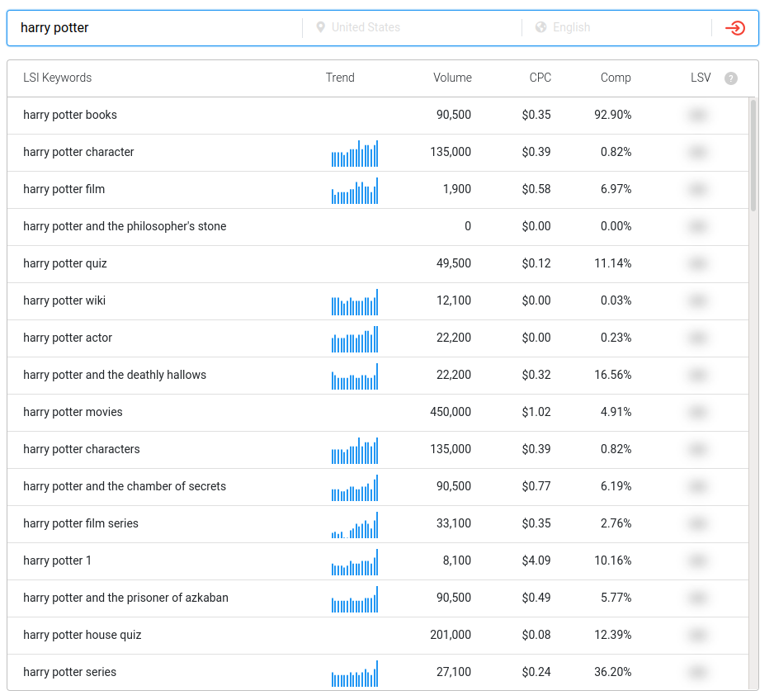Select 'harry potter and the chamber of secrets'
This screenshot has height=700, width=774.
pyautogui.click(x=125, y=486)
